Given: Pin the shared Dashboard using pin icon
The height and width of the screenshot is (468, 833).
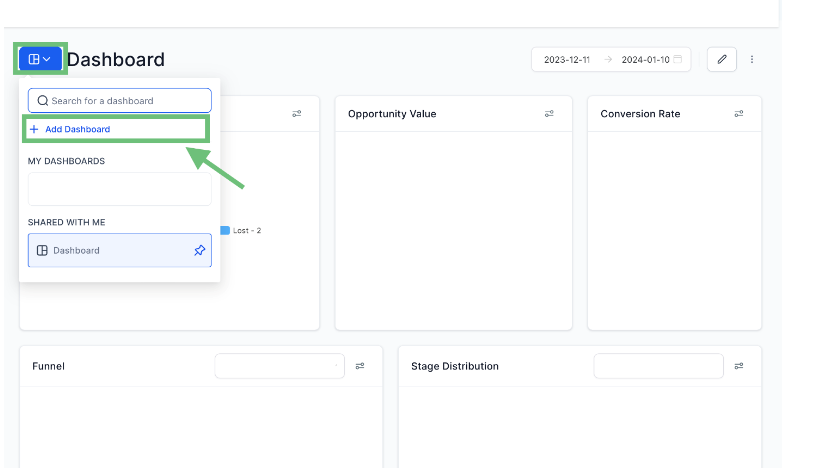Looking at the screenshot, I should pyautogui.click(x=199, y=250).
